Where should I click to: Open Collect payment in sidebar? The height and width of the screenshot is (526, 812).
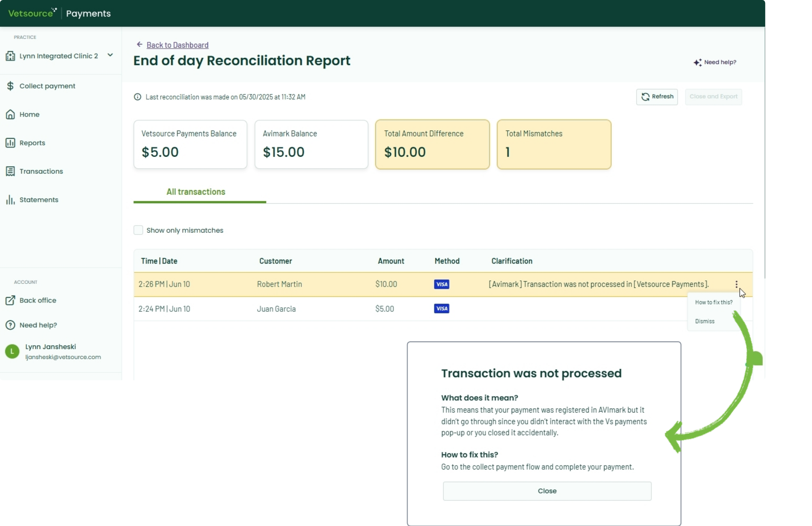(47, 86)
